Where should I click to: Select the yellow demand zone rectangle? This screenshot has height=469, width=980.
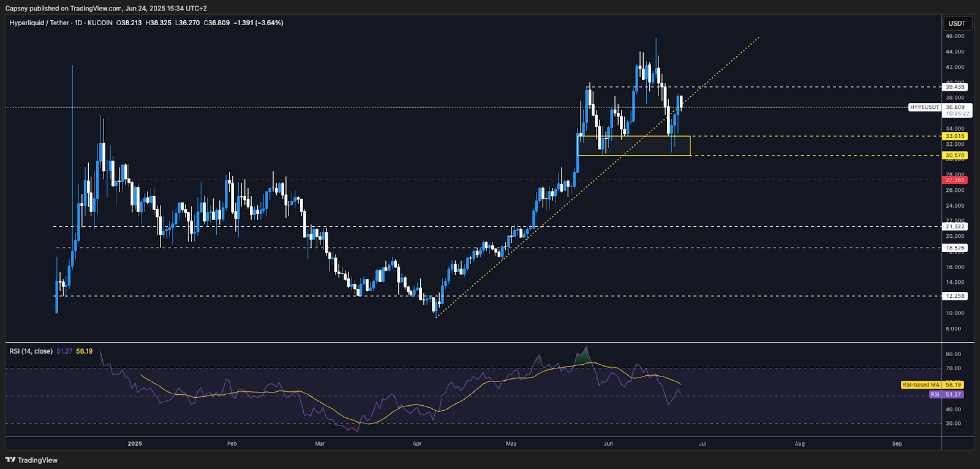pyautogui.click(x=634, y=146)
